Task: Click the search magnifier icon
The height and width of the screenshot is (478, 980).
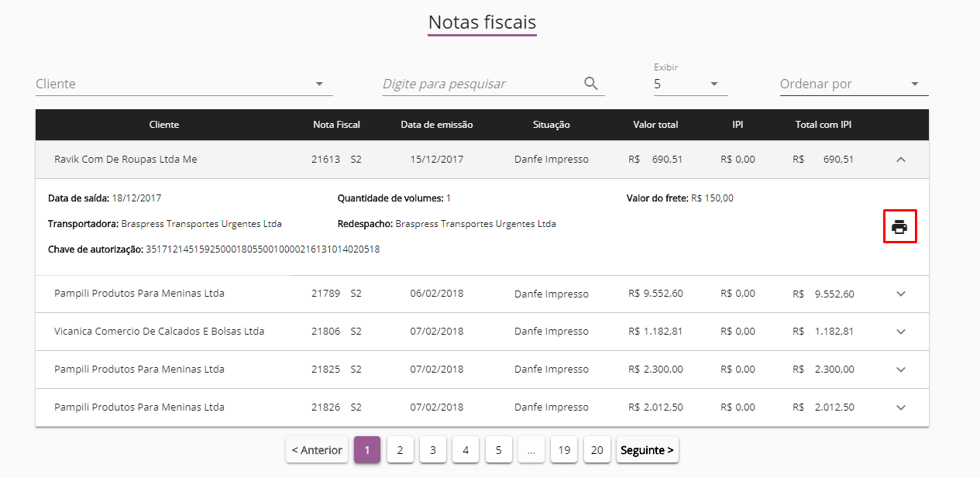Action: 591,84
